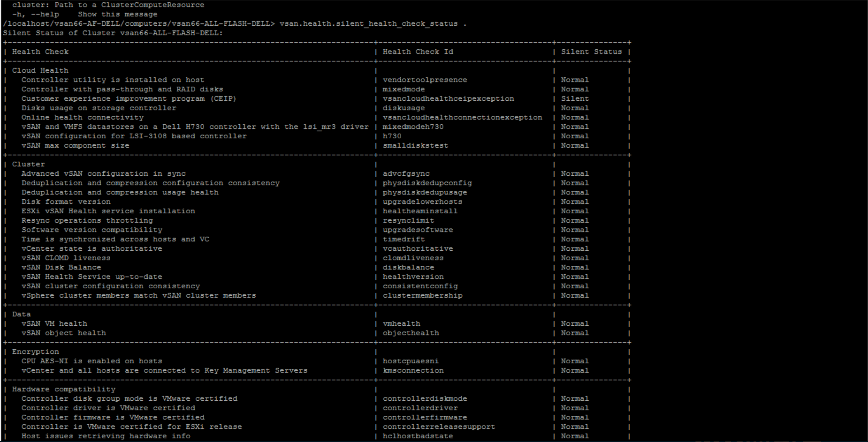Image resolution: width=868 pixels, height=442 pixels.
Task: Click the 'Normal' status for the timedrift check
Action: click(x=575, y=239)
